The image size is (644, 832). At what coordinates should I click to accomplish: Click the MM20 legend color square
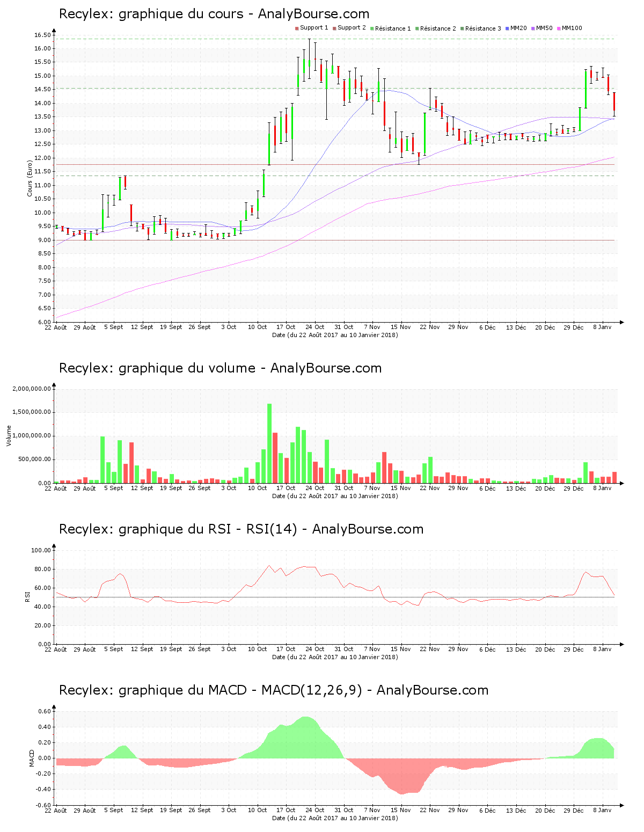coord(507,28)
